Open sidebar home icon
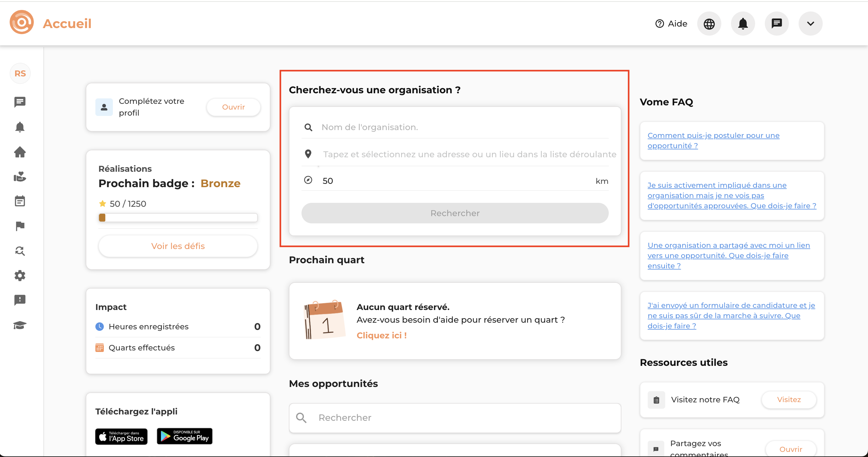Image resolution: width=868 pixels, height=457 pixels. click(20, 152)
